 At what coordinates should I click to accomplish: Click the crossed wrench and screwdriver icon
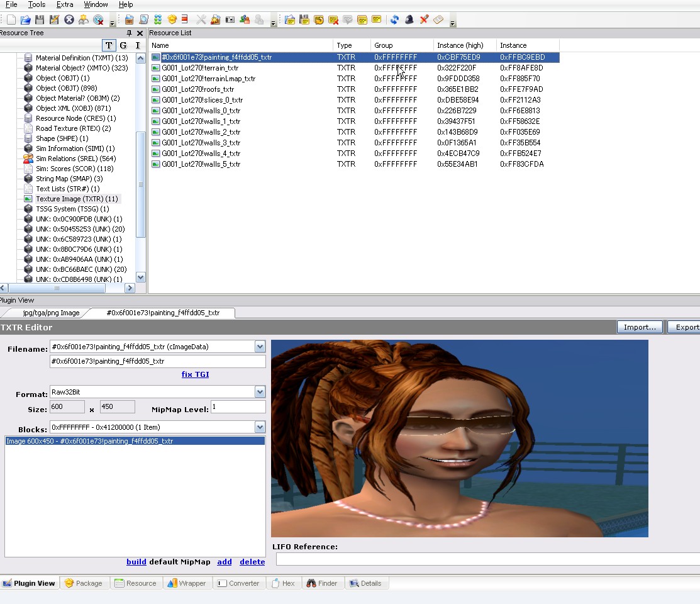pos(201,20)
